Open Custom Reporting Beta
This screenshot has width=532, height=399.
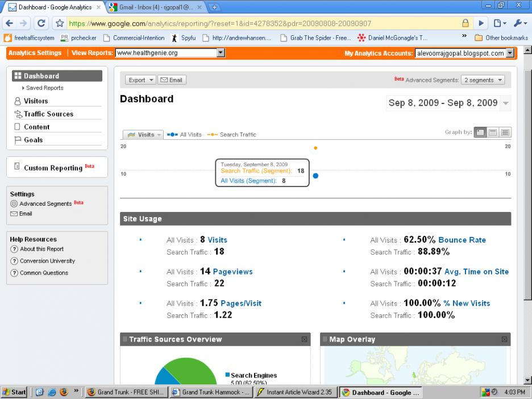click(x=55, y=168)
